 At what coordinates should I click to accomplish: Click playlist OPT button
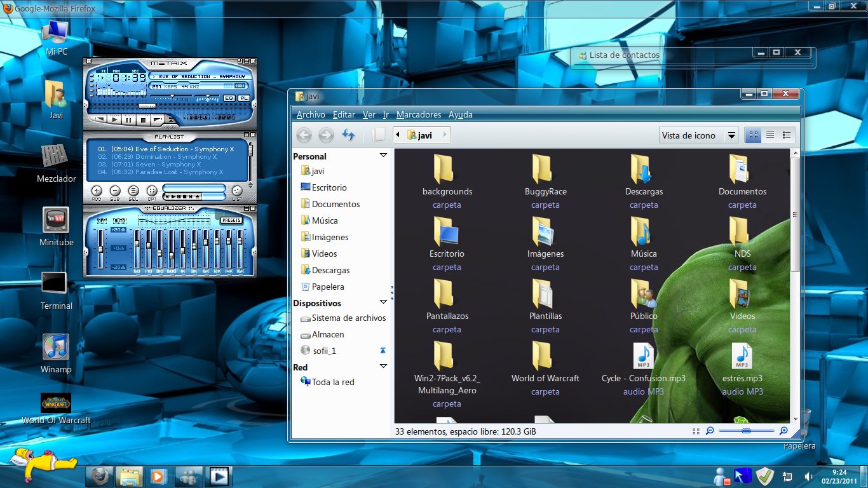click(152, 191)
